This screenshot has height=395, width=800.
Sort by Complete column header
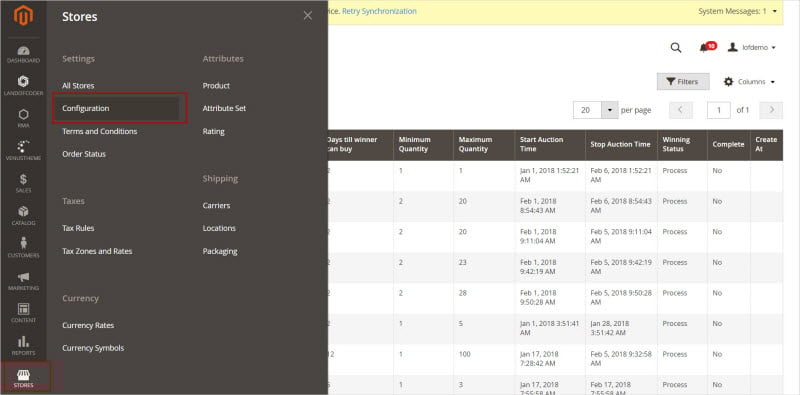[728, 145]
